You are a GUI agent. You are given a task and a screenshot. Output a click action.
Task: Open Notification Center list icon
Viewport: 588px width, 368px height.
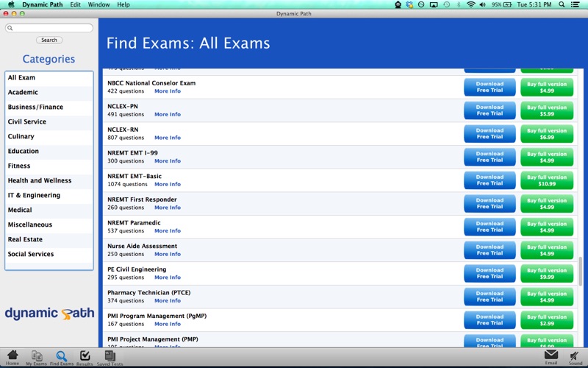575,4
